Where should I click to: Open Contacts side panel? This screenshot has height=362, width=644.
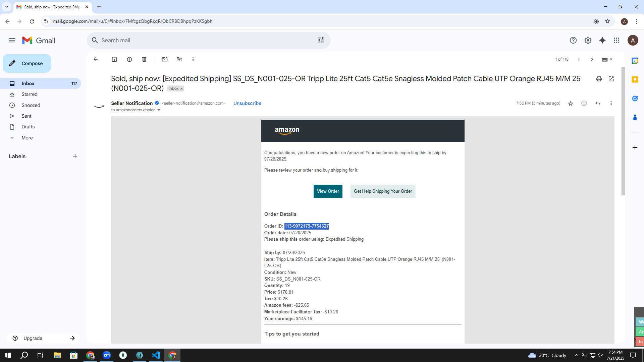pos(635,117)
